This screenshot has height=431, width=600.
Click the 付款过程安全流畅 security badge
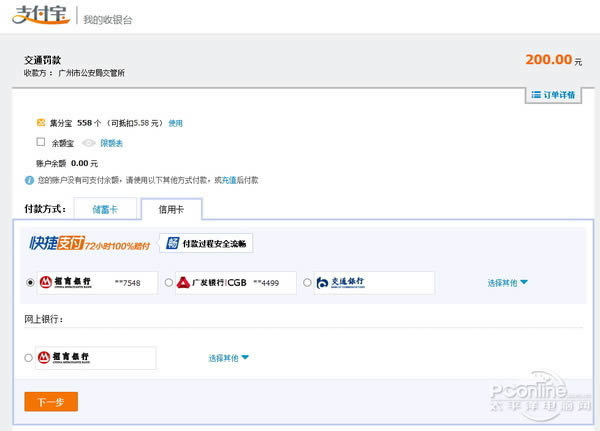[207, 243]
